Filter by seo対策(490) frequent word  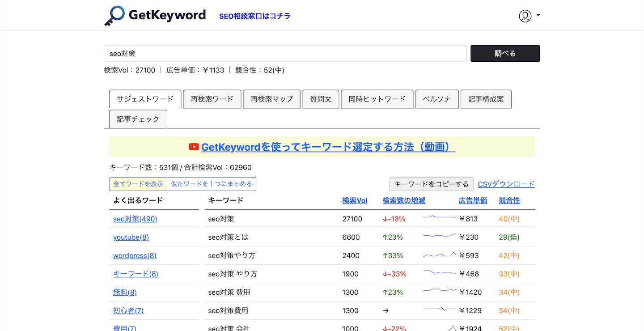(135, 219)
